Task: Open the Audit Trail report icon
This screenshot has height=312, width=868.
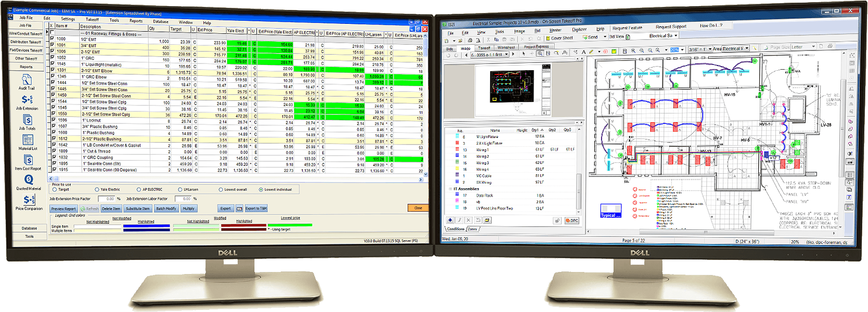Action: [27, 80]
